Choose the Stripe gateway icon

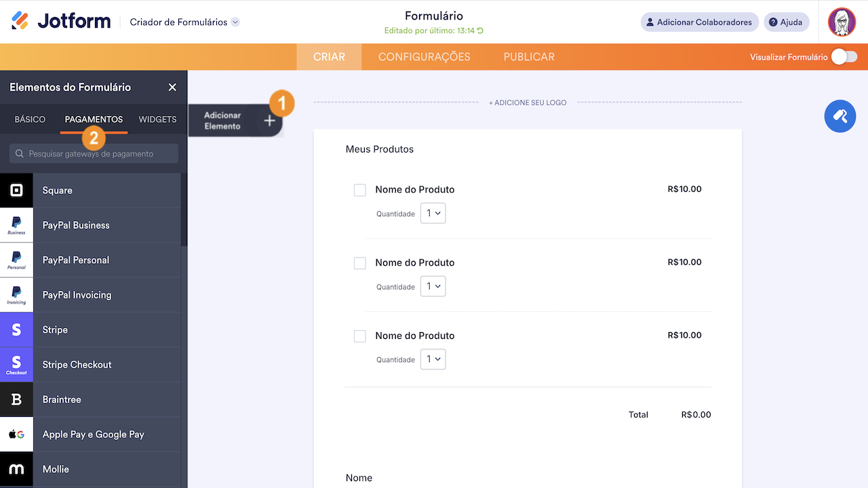click(16, 330)
